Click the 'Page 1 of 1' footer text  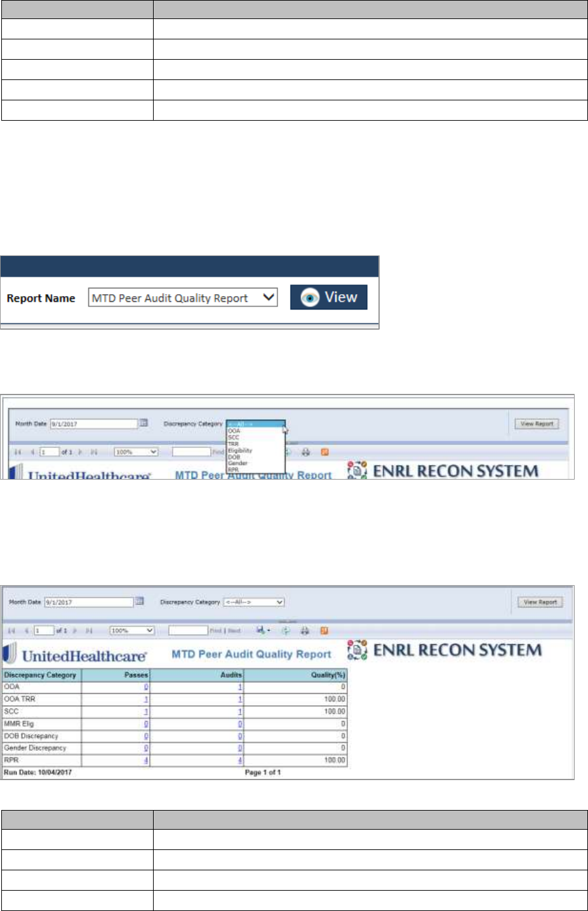(263, 773)
